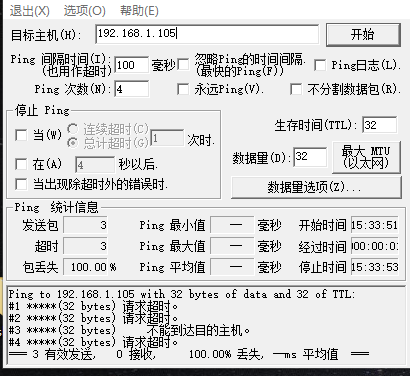Click the 数据量(D) field showing 32
Viewport: 410px width, 376px height.
(x=310, y=157)
